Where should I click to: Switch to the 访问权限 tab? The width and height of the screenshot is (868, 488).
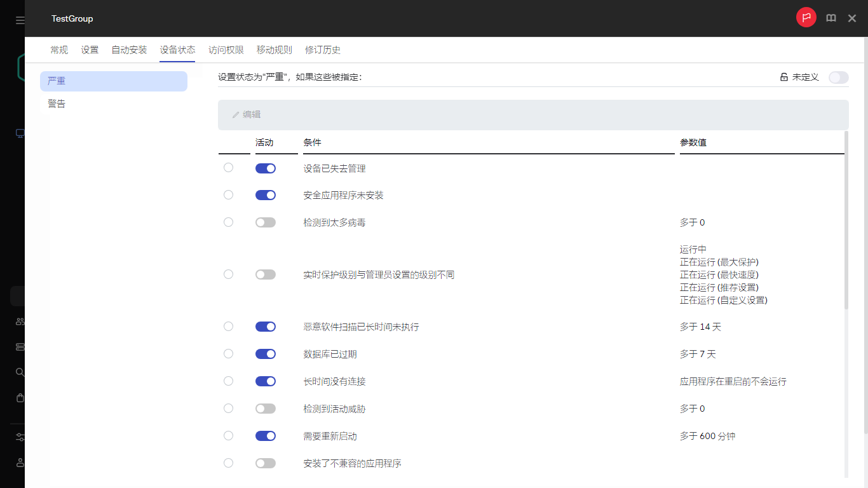tap(226, 50)
